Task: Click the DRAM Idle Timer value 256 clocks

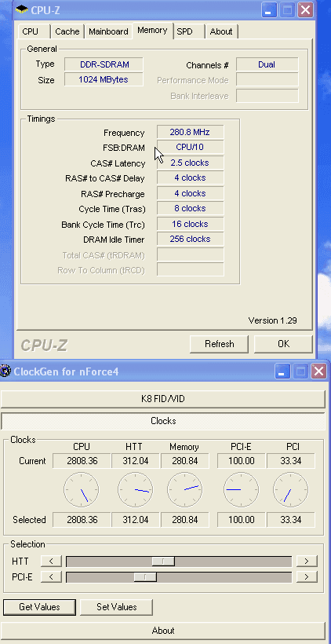Action: pos(191,239)
